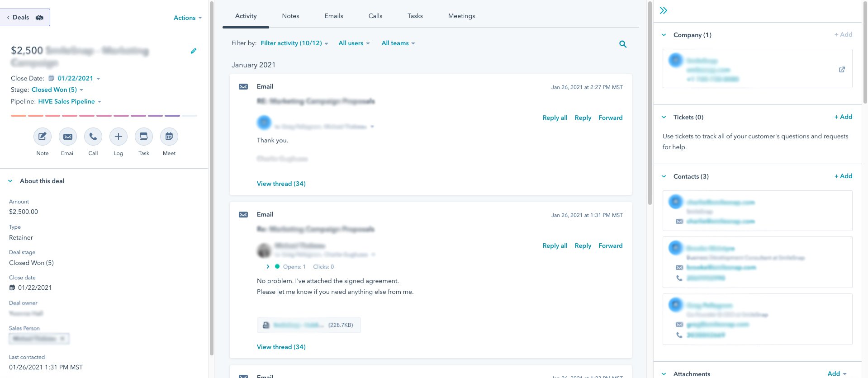Open Filter activity (10/12) dropdown

(294, 43)
